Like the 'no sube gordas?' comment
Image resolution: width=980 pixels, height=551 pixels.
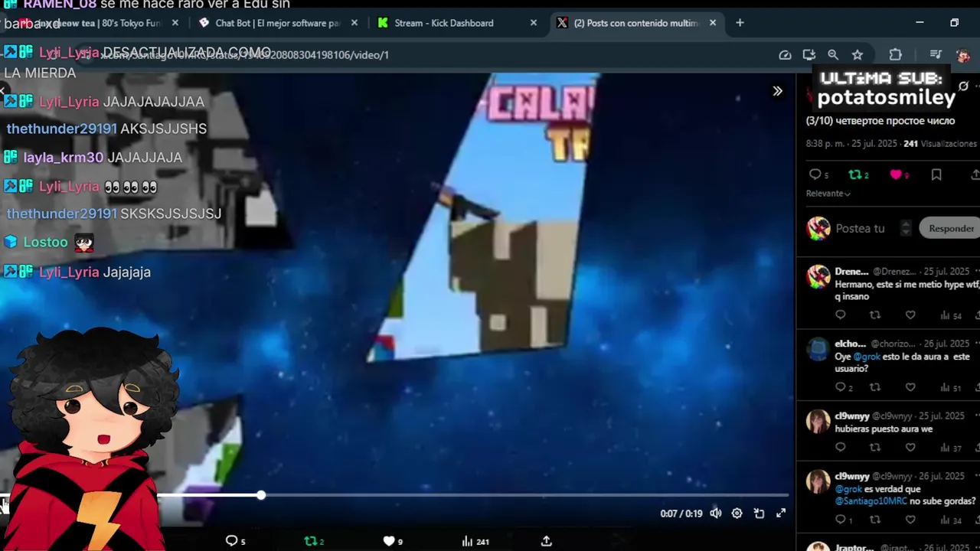pos(910,520)
